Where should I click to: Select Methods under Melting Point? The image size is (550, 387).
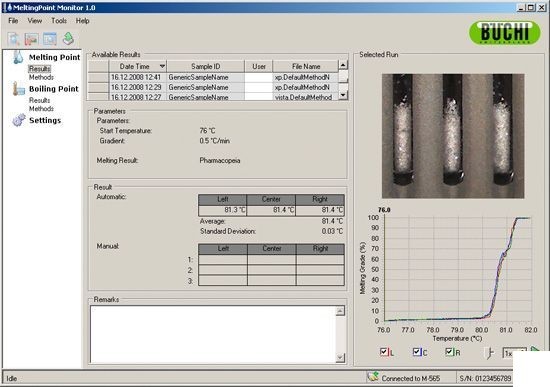41,77
